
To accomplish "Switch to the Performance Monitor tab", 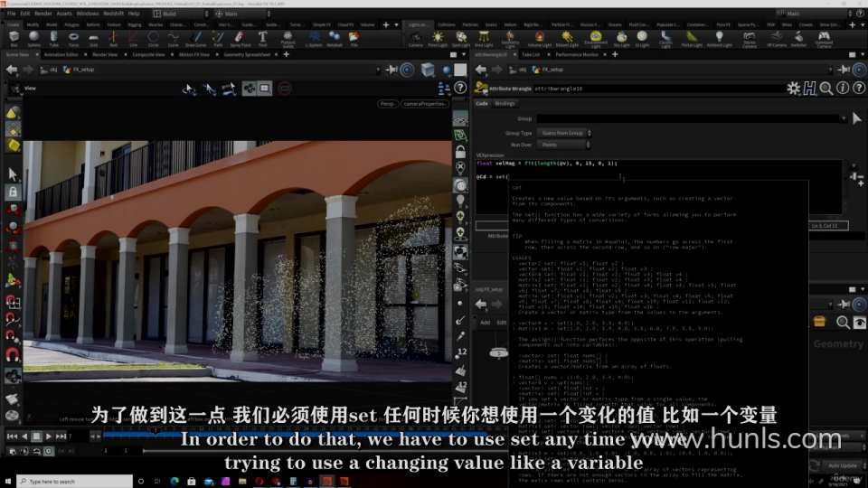I will (x=576, y=55).
